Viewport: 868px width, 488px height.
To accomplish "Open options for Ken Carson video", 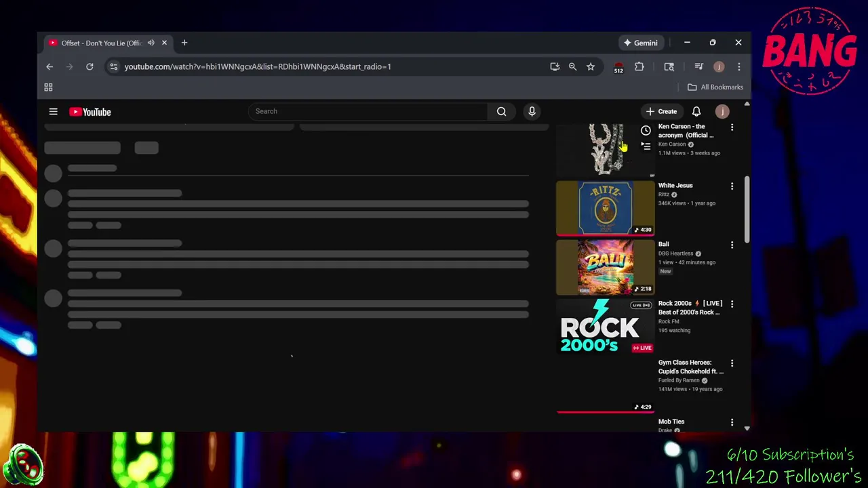I will pyautogui.click(x=732, y=127).
